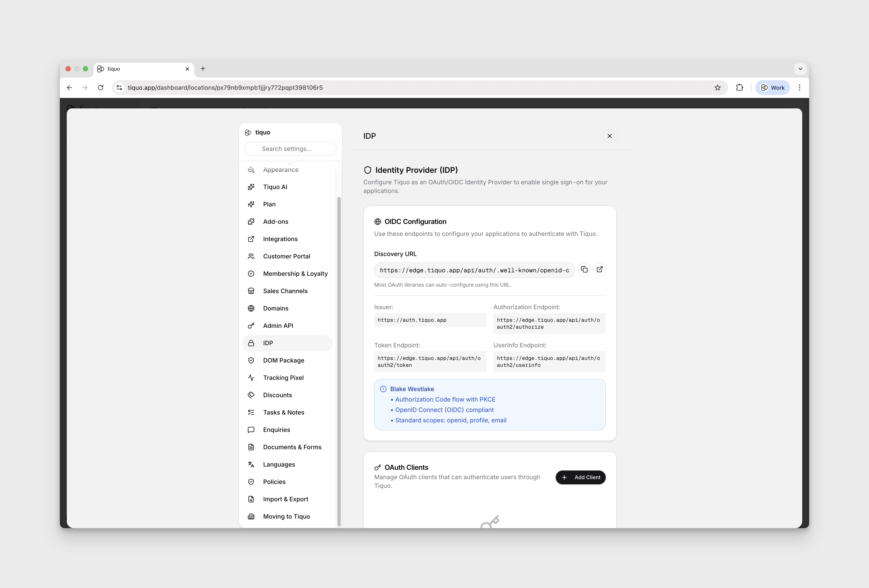Click the Domains globe icon
869x588 pixels.
pyautogui.click(x=251, y=308)
